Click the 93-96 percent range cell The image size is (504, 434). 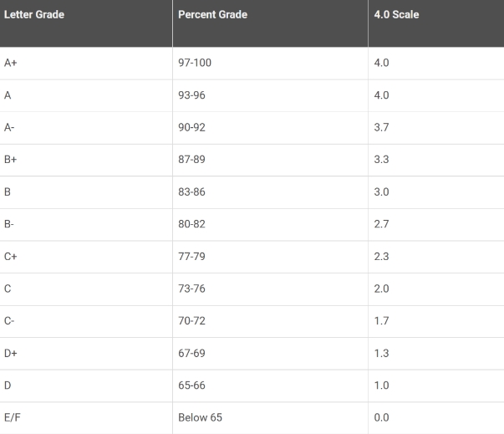[270, 95]
